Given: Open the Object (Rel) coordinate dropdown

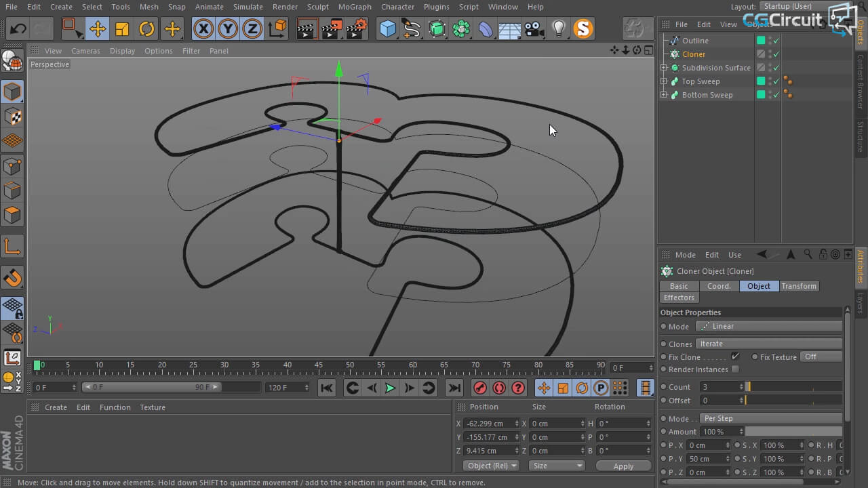Looking at the screenshot, I should coord(492,466).
